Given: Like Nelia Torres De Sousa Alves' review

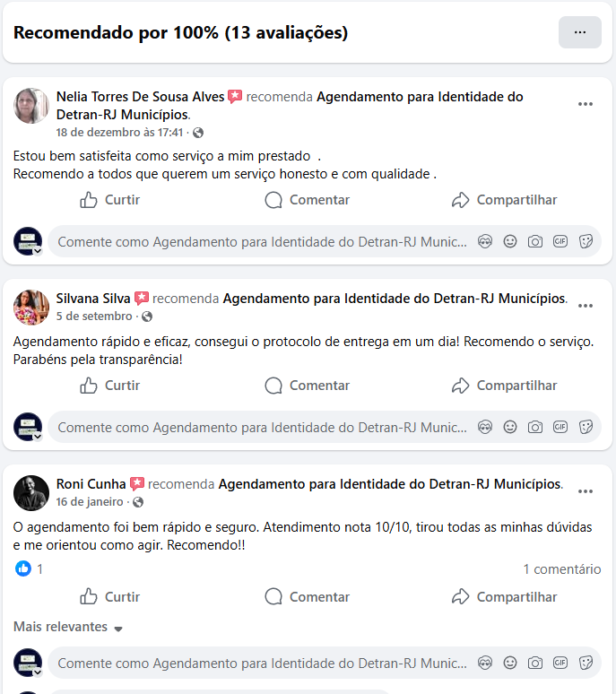Looking at the screenshot, I should [x=109, y=200].
